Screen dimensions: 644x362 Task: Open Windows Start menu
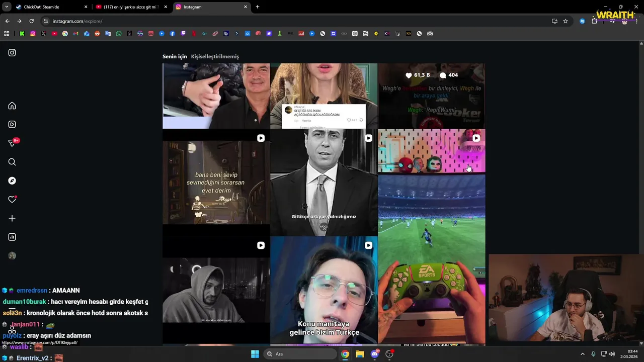(255, 354)
